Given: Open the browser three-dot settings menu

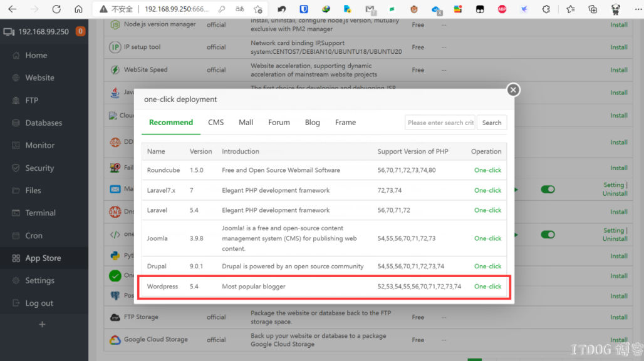Looking at the screenshot, I should pos(638,9).
